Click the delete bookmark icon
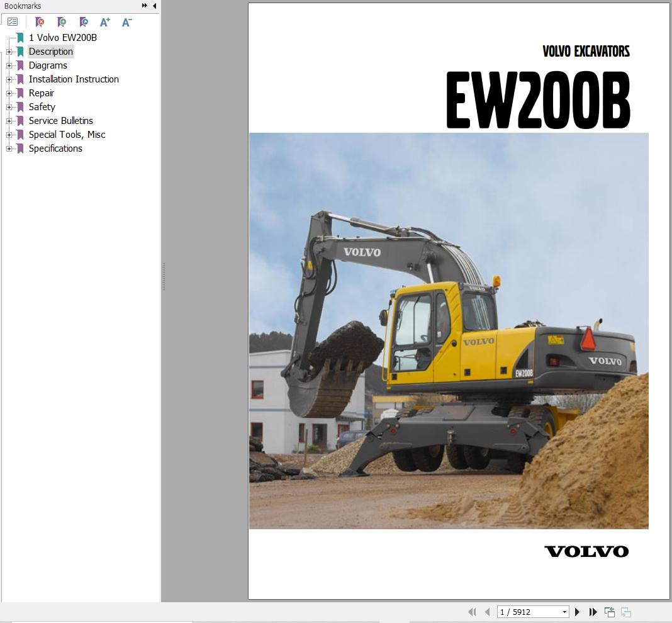Image resolution: width=672 pixels, height=623 pixels. click(x=40, y=22)
